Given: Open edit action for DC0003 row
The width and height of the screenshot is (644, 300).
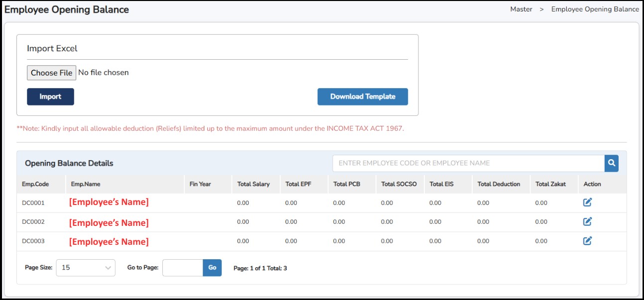Looking at the screenshot, I should [x=587, y=241].
